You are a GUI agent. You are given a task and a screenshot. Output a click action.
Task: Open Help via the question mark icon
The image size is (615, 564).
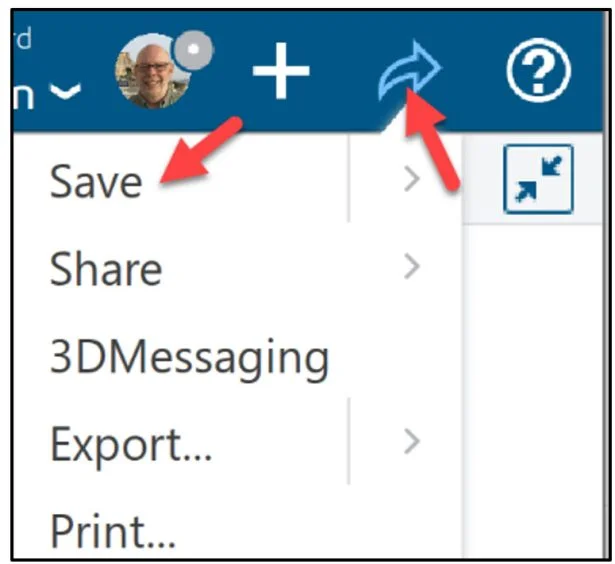coord(539,71)
